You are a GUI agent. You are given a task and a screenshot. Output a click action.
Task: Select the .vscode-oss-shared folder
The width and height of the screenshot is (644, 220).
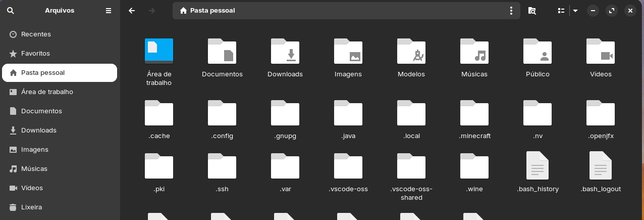(x=411, y=166)
